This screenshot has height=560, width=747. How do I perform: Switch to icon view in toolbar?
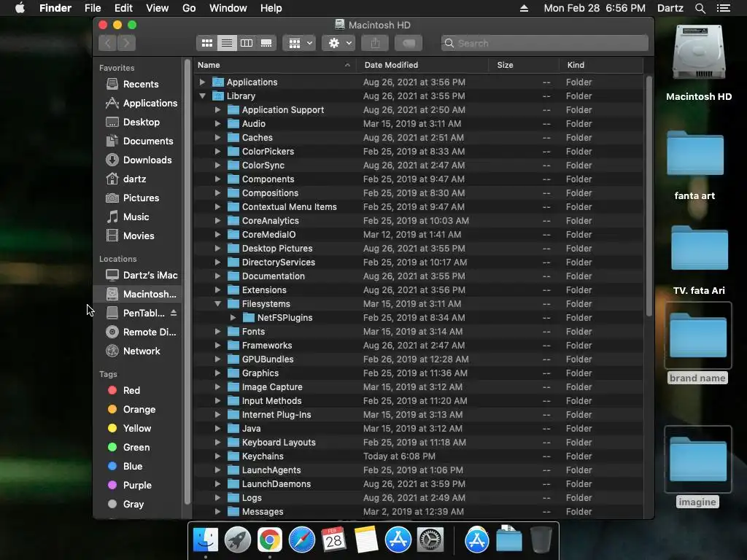point(206,43)
